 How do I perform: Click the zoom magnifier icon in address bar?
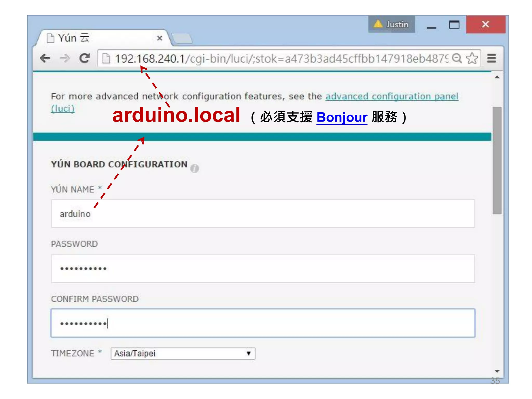457,58
